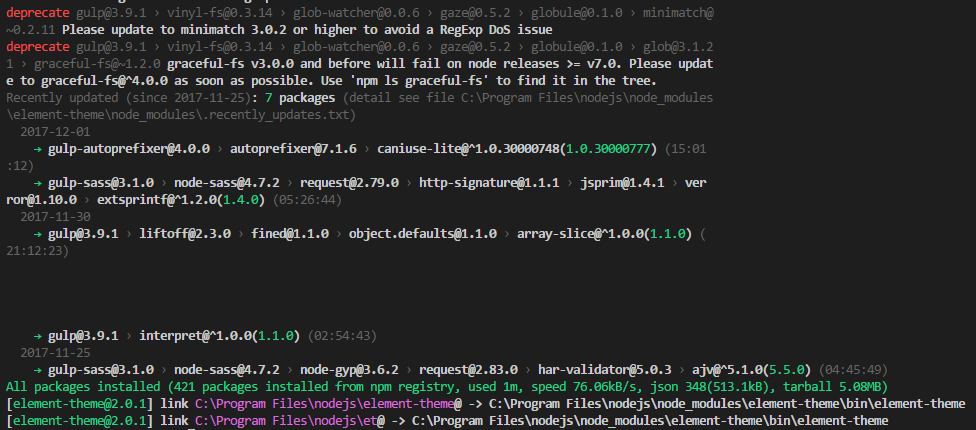Click 'caniuse-lite@^1.0.30000748' dependency
This screenshot has width=976, height=430.
point(469,149)
